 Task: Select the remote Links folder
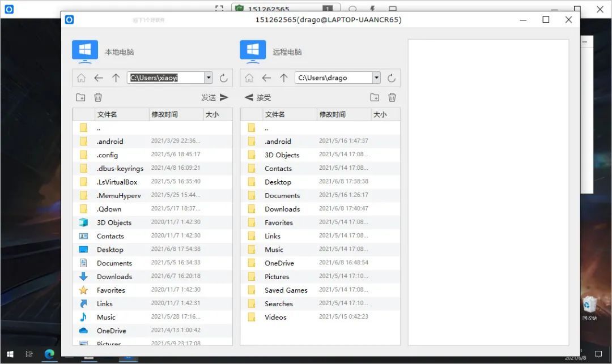coord(320,236)
